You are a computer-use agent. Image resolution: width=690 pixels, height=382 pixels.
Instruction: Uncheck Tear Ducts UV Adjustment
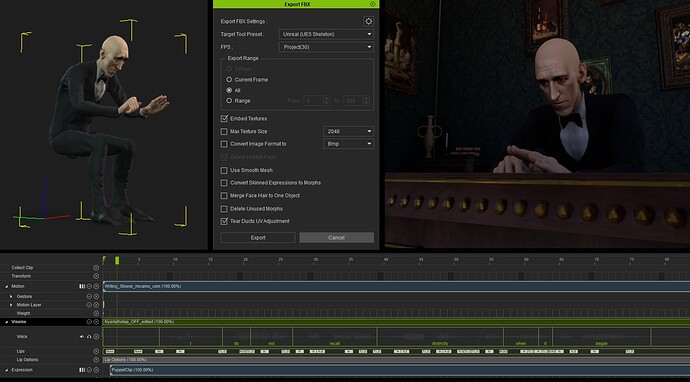coord(224,221)
